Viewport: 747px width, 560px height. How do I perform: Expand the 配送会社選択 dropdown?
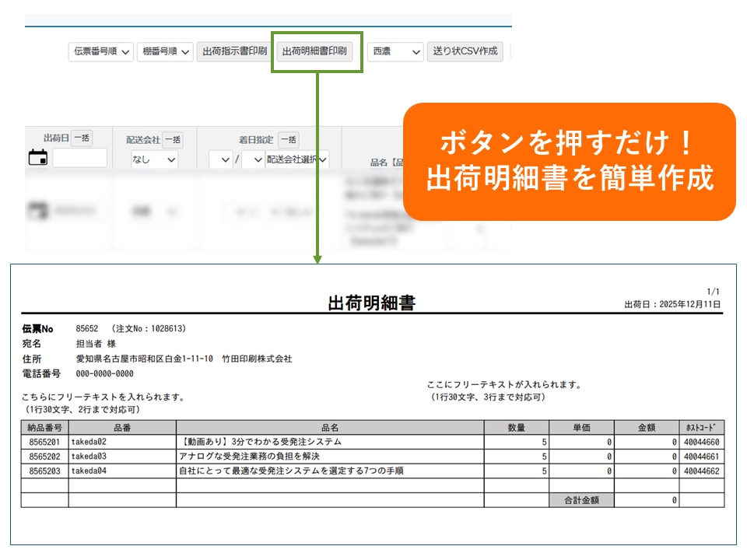(x=296, y=160)
